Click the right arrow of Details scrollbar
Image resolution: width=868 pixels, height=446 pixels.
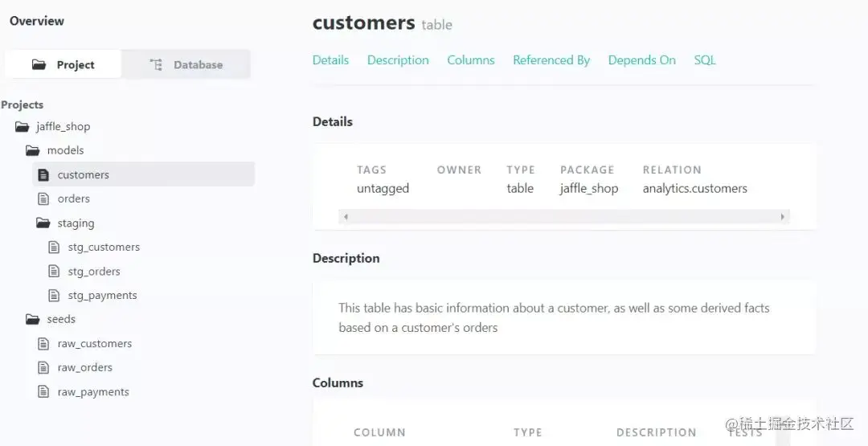pos(783,217)
